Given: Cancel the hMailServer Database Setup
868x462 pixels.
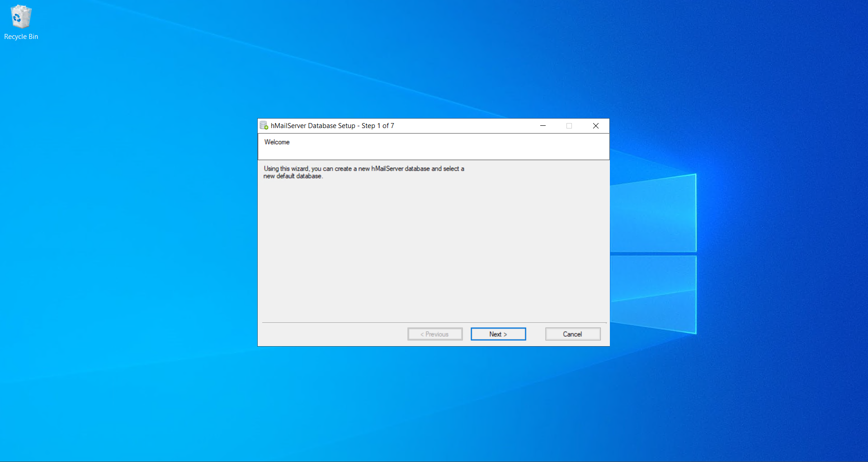Looking at the screenshot, I should point(573,334).
